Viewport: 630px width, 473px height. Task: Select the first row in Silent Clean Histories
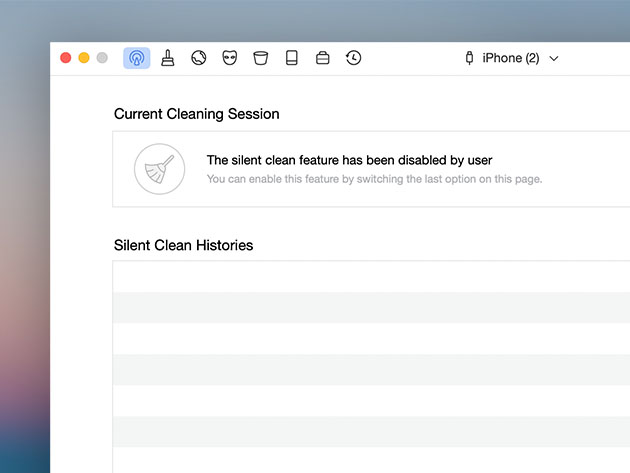[371, 277]
